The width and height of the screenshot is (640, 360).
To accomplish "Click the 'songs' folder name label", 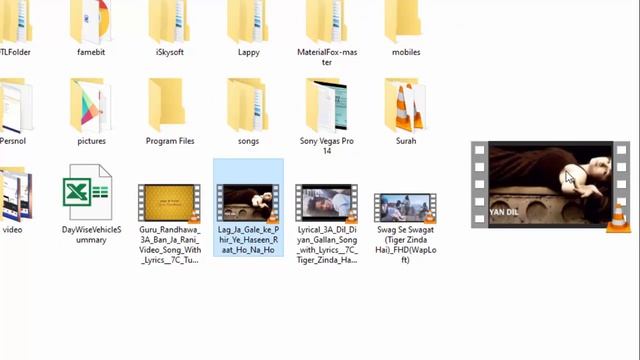I will [249, 141].
